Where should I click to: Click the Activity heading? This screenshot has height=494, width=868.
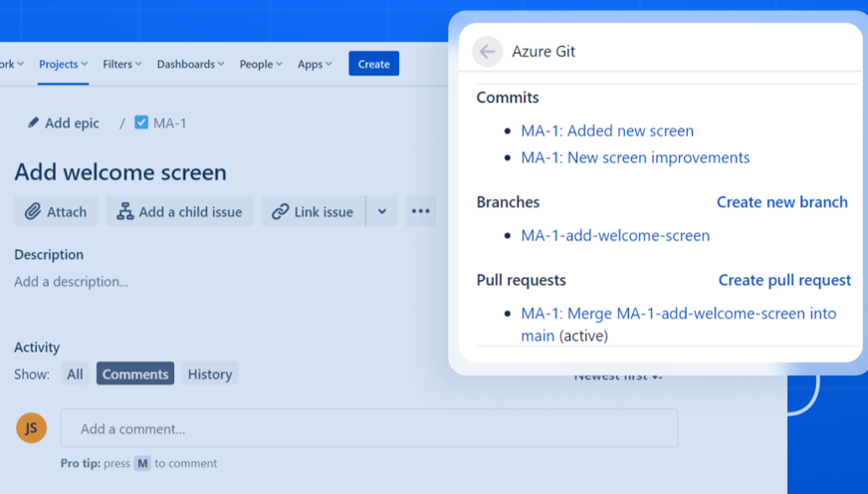37,348
